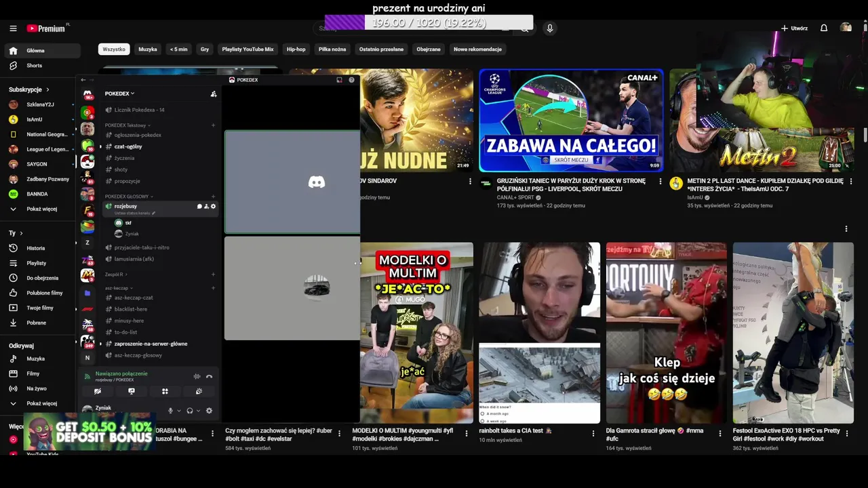Open the League of Legends subscription channel
The width and height of the screenshot is (868, 488).
(40, 149)
